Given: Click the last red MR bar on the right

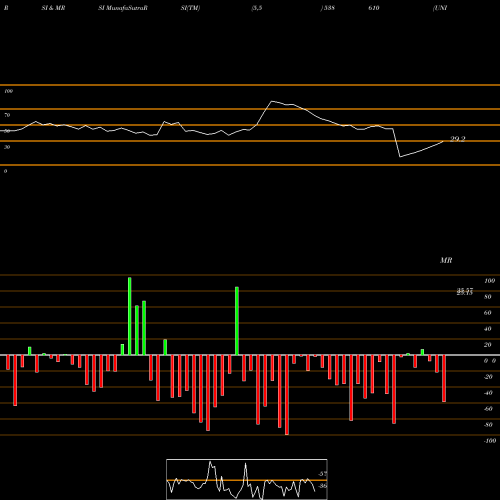Looking at the screenshot, I should pos(444,378).
